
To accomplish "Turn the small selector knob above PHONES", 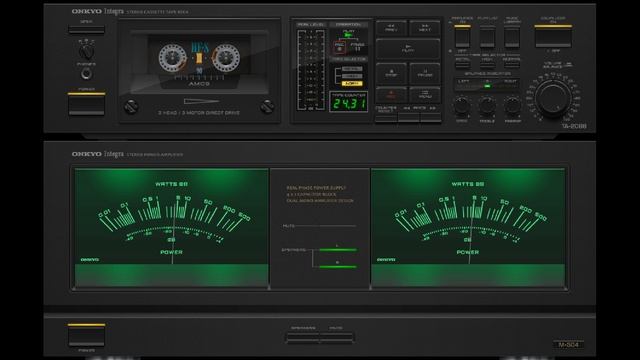I will click(x=86, y=52).
